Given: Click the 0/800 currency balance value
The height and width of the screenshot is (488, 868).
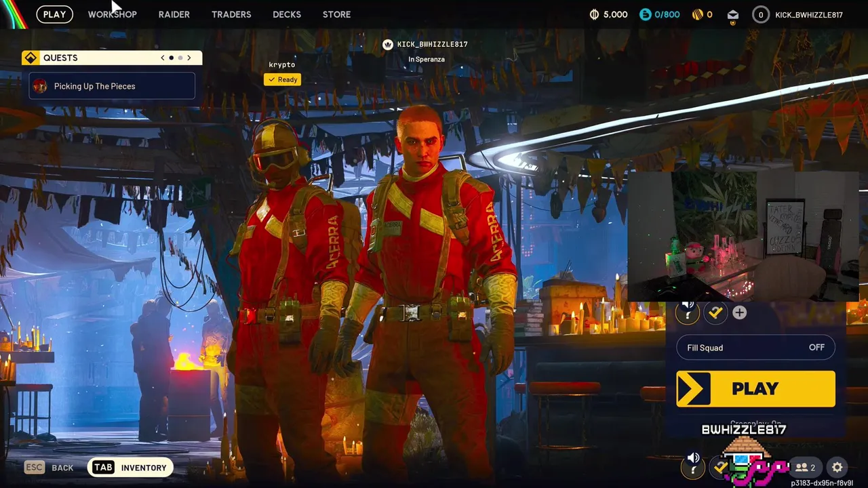Looking at the screenshot, I should tap(667, 14).
